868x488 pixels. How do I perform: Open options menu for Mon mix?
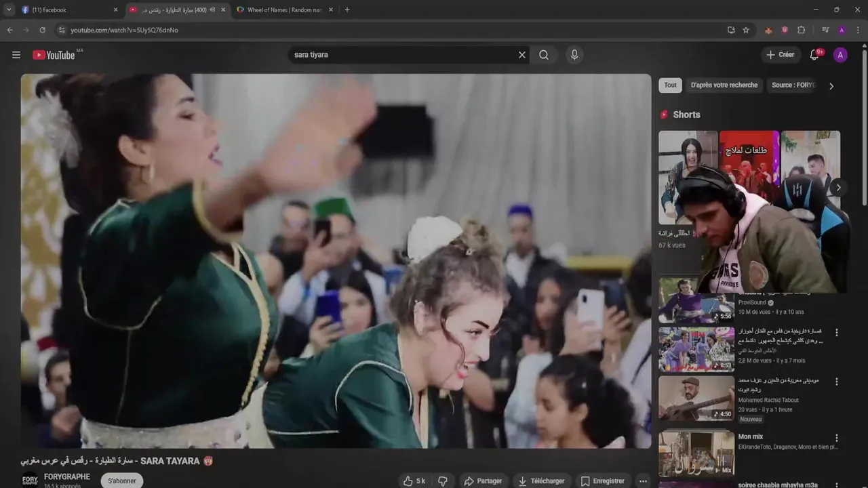click(x=836, y=438)
